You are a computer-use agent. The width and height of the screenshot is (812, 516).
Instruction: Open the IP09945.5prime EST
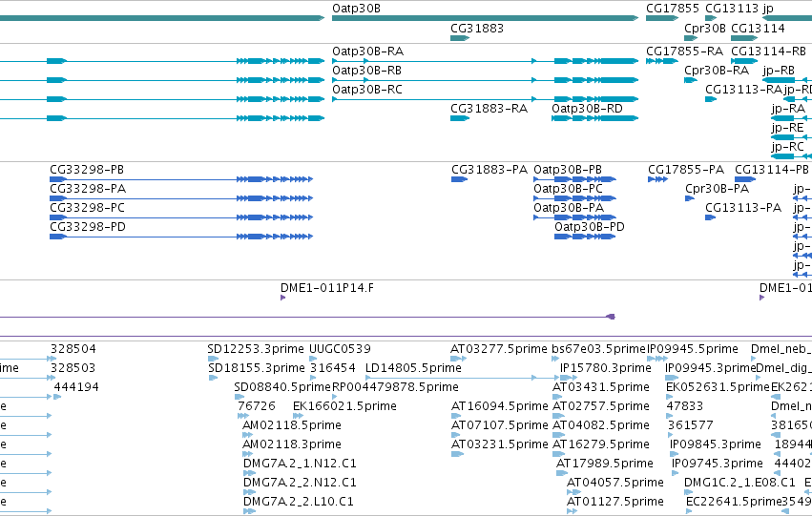click(693, 349)
